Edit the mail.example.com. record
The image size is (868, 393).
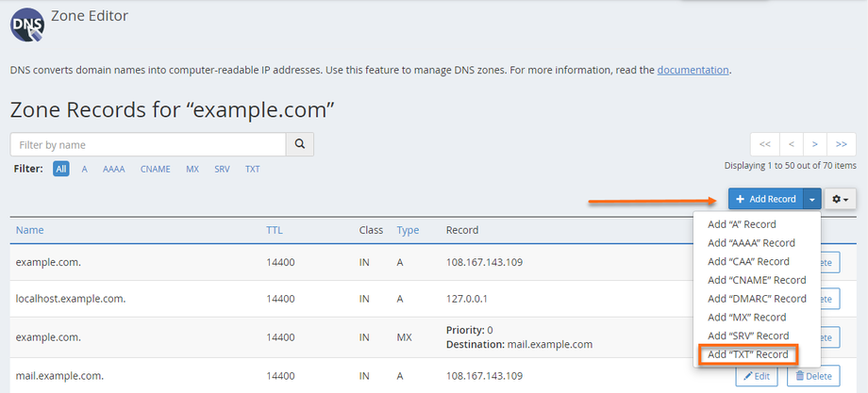[x=758, y=376]
